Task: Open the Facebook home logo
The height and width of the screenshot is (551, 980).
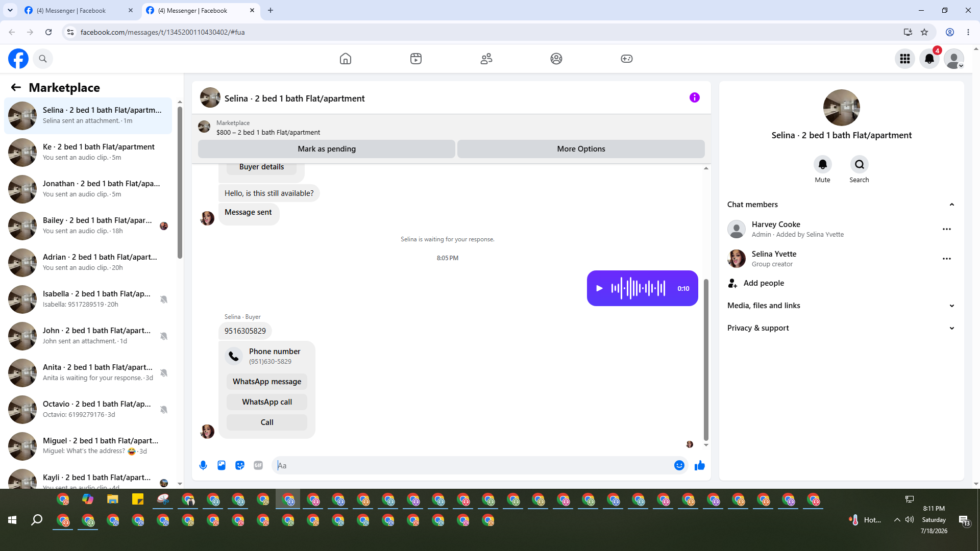Action: (18, 59)
